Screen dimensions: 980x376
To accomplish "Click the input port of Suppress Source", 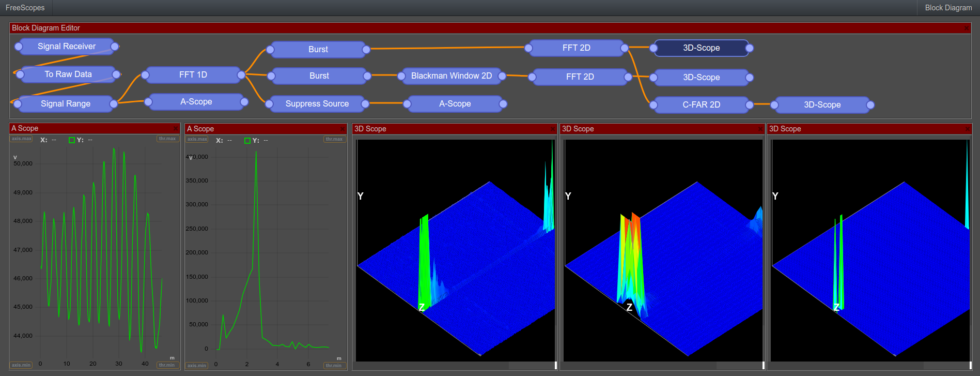I will point(269,104).
